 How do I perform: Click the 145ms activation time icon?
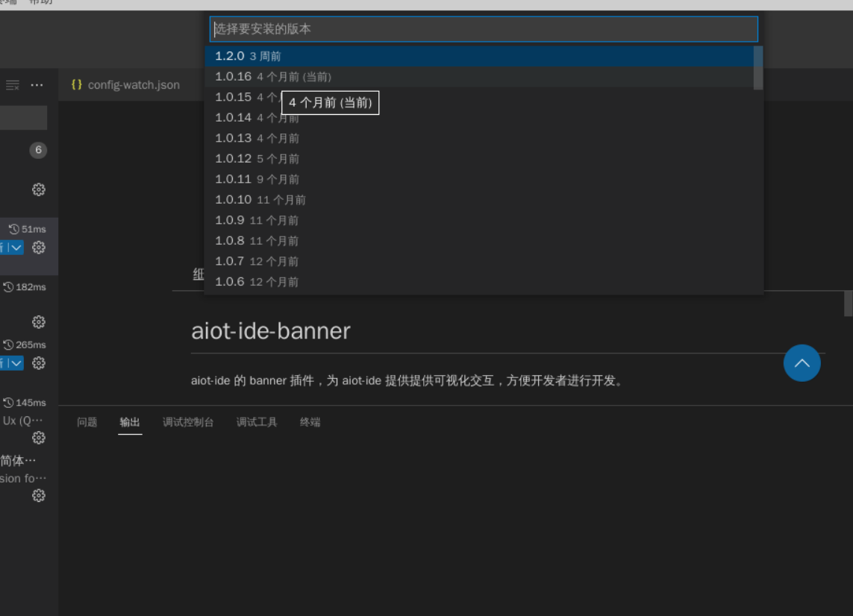[8, 403]
